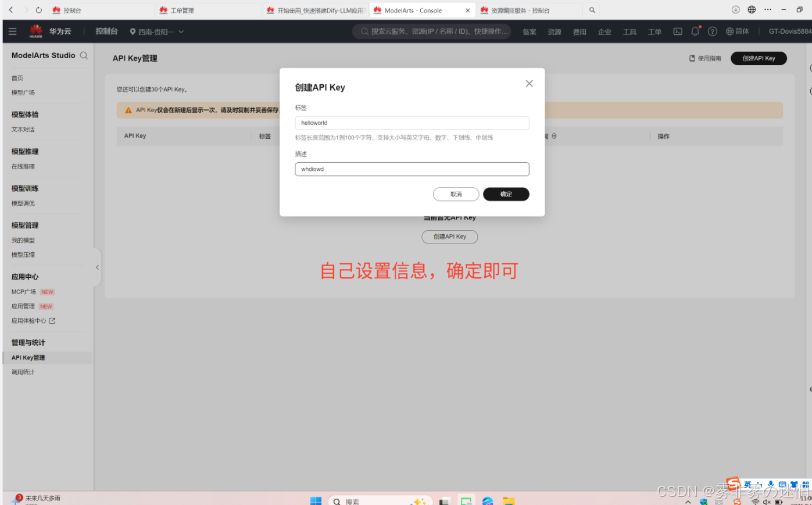Click the Windows Start button
This screenshot has width=812, height=505.
316,501
